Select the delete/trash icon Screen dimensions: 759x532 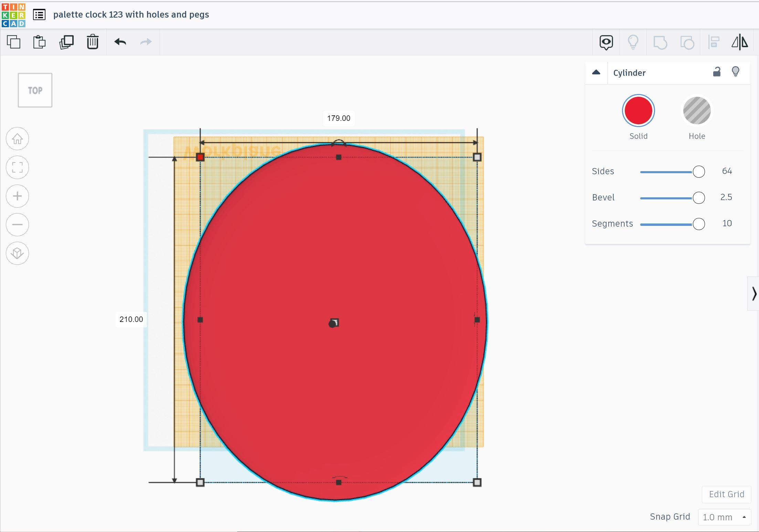[93, 42]
